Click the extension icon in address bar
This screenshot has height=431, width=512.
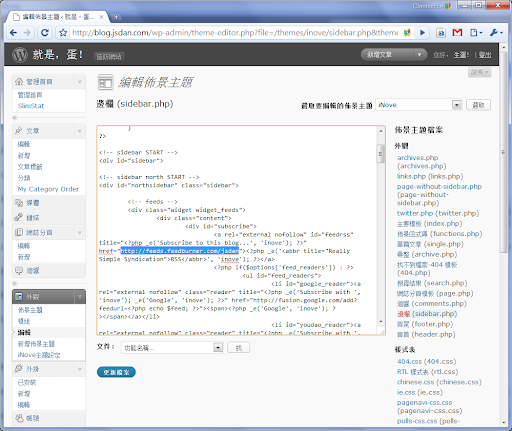[x=407, y=33]
